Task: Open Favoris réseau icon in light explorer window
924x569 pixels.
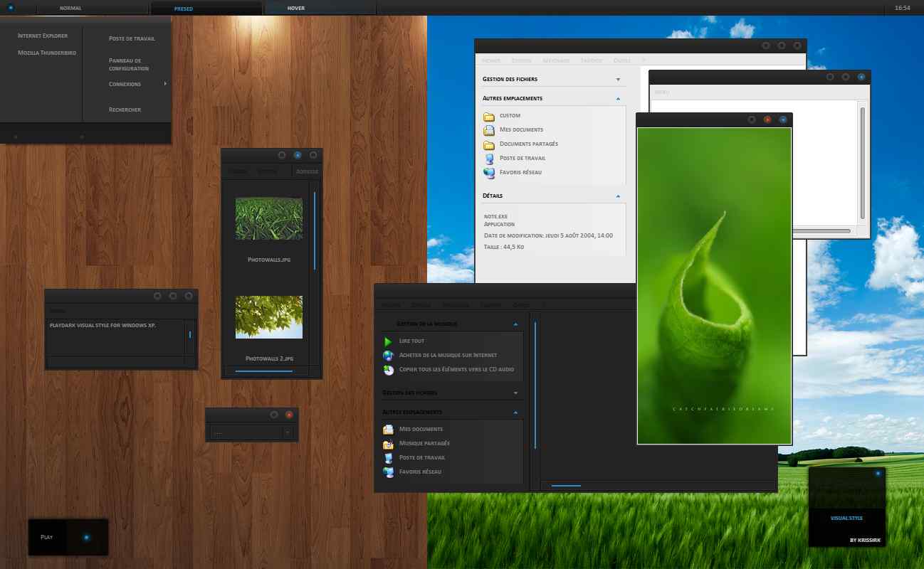Action: [x=488, y=173]
